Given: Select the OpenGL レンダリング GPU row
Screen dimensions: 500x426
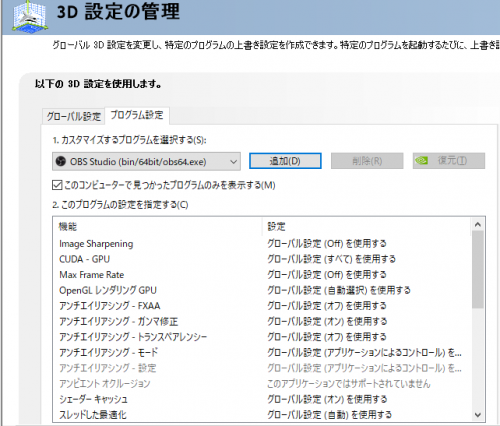Looking at the screenshot, I should pos(262,290).
